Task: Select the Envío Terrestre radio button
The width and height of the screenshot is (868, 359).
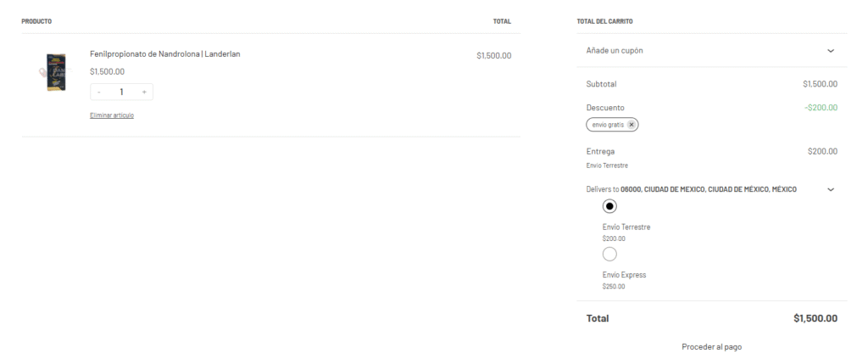Action: 609,206
